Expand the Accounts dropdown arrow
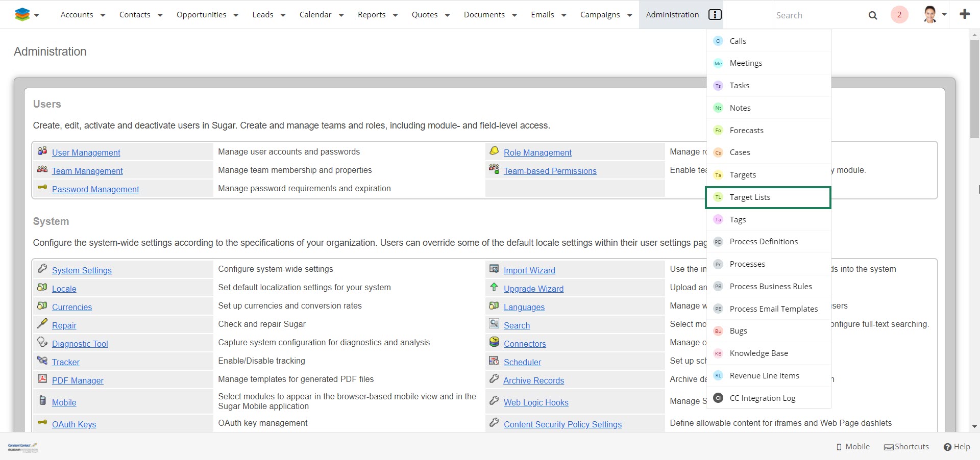Image resolution: width=980 pixels, height=460 pixels. [103, 15]
